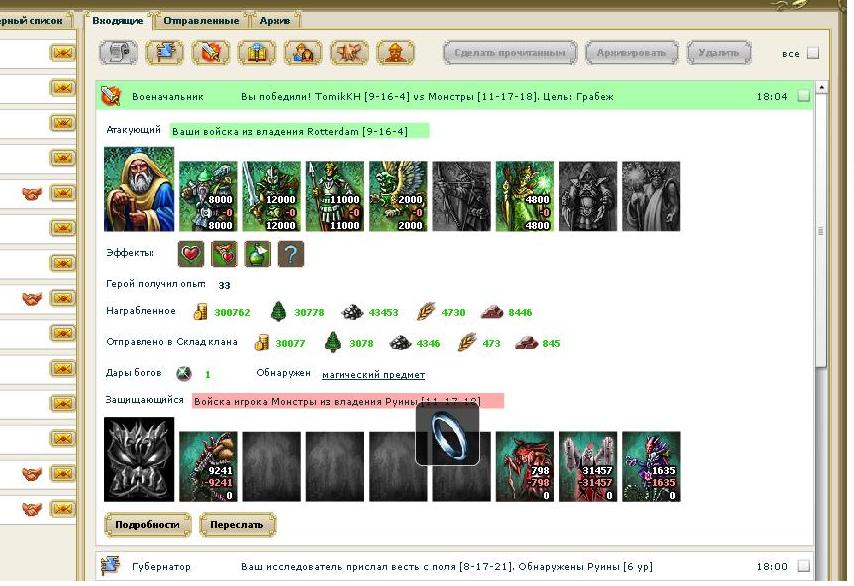Click the Подробности button
This screenshot has height=586, width=854.
click(148, 524)
